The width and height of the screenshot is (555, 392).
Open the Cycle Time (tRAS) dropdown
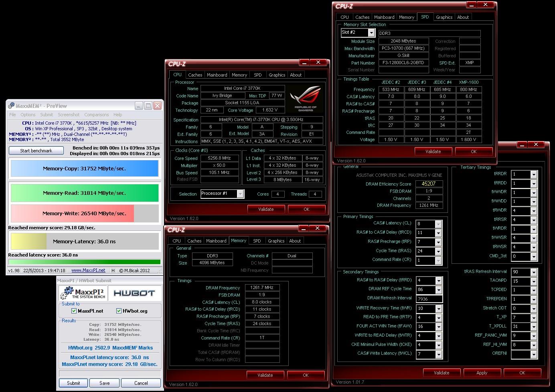(438, 251)
